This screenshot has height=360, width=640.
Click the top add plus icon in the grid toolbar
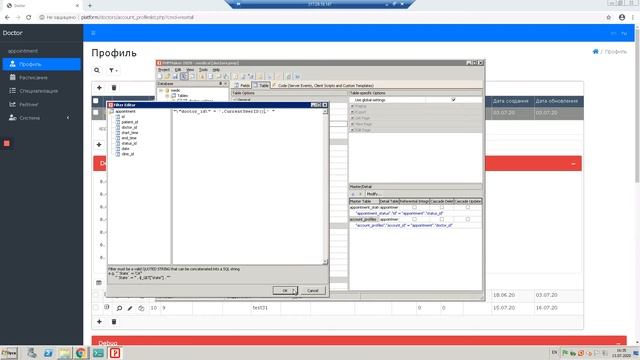[99, 88]
